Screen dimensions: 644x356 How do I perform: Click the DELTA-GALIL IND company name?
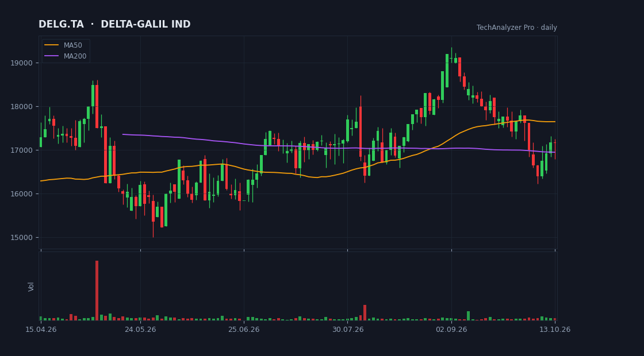coord(146,25)
